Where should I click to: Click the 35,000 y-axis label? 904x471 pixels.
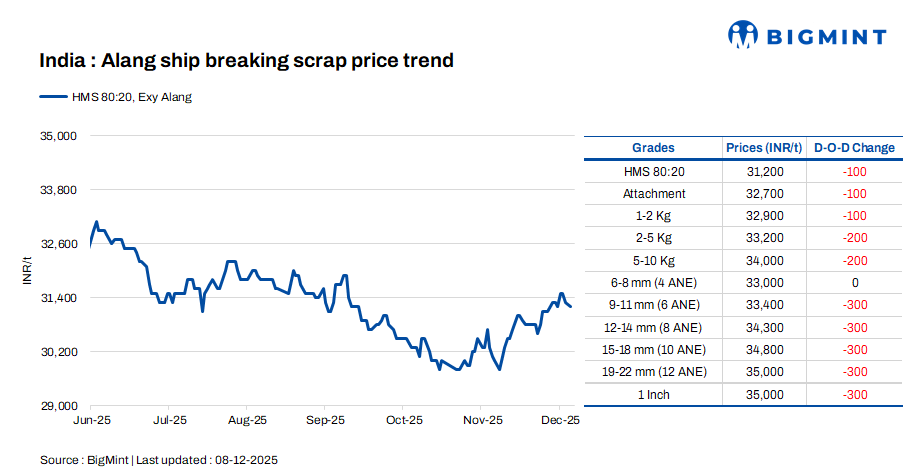click(57, 135)
